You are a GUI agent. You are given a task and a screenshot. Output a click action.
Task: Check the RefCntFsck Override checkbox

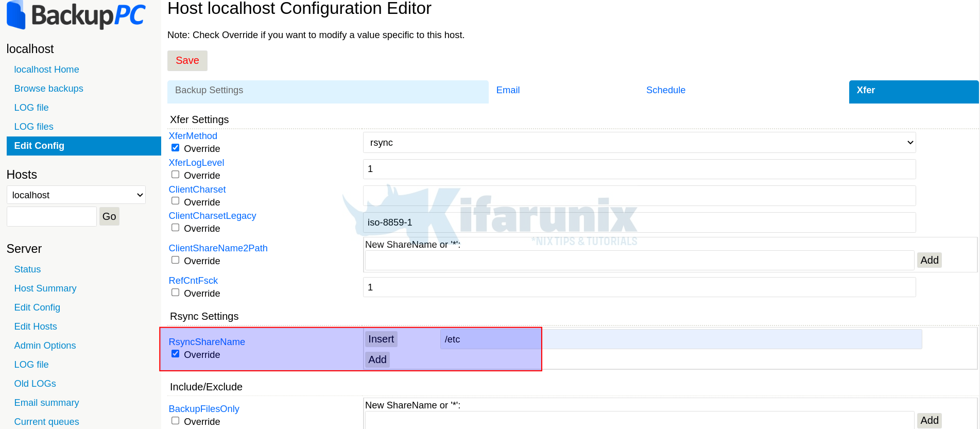[x=176, y=293]
